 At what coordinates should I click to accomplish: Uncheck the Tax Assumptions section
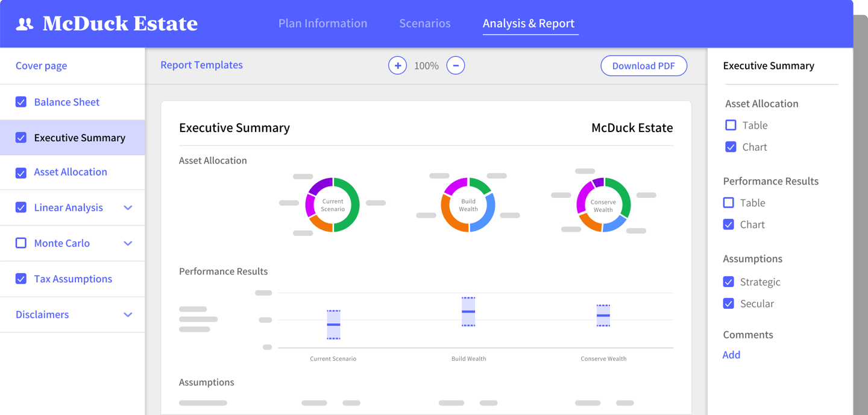click(21, 279)
